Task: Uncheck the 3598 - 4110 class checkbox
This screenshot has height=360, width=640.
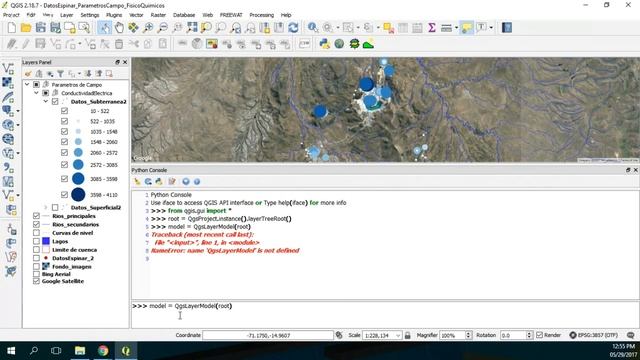Action: [64, 195]
